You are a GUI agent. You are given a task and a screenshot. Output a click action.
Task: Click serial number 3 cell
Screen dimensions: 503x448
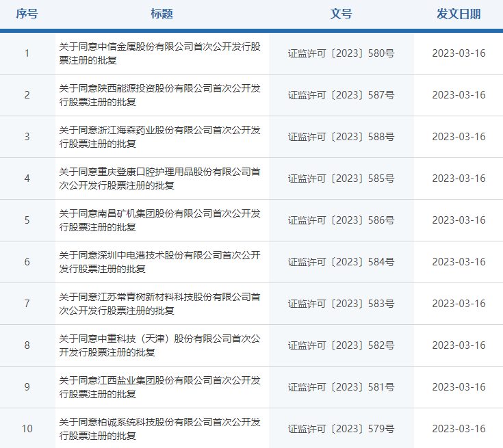click(27, 137)
